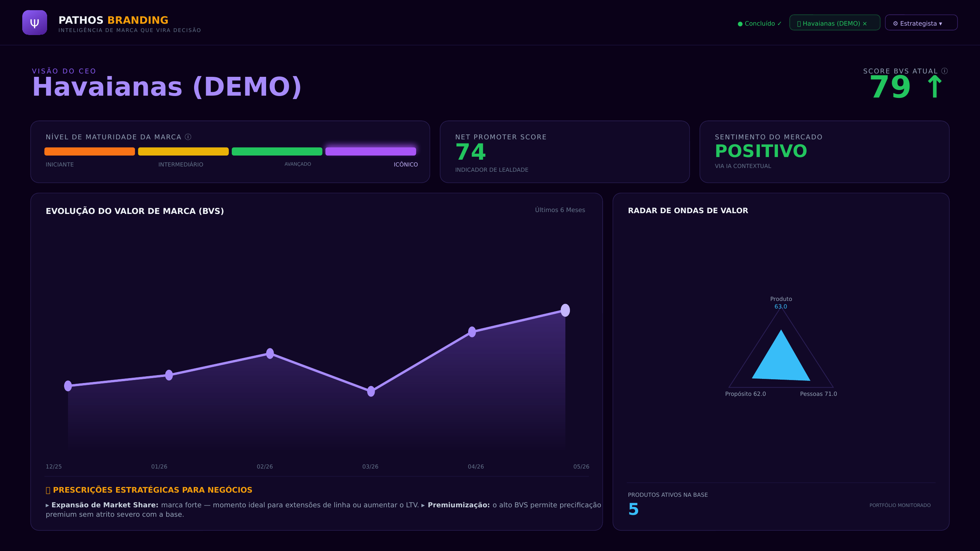Click the 03/26 data point on BVS chart
The width and height of the screenshot is (980, 551).
tap(371, 391)
